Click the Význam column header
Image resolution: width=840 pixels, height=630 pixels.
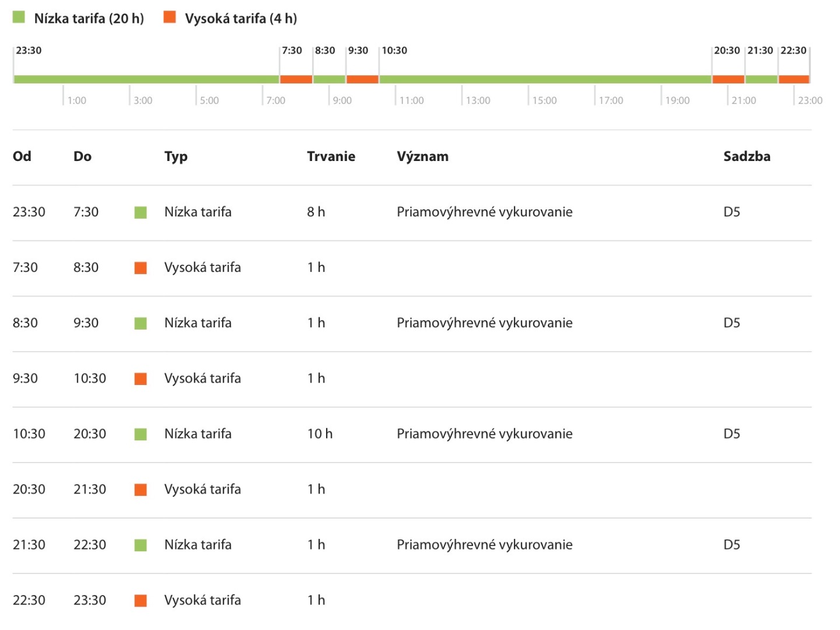tap(422, 156)
